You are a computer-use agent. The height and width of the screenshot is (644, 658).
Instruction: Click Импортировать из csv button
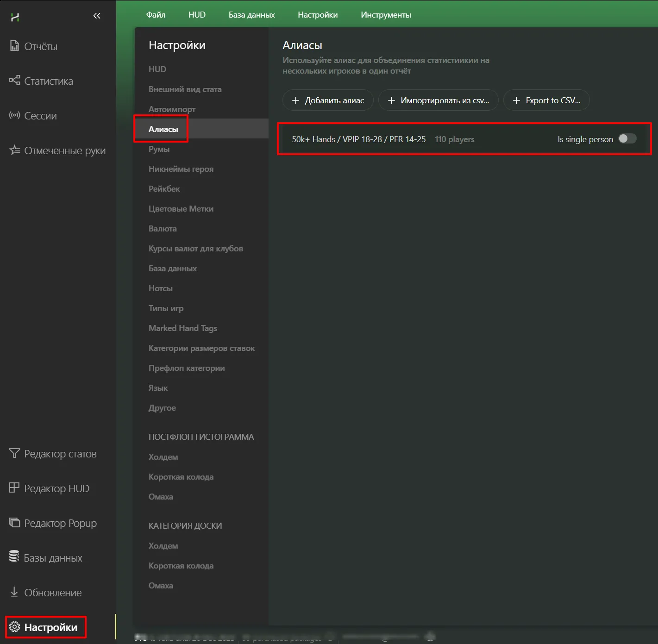click(438, 100)
